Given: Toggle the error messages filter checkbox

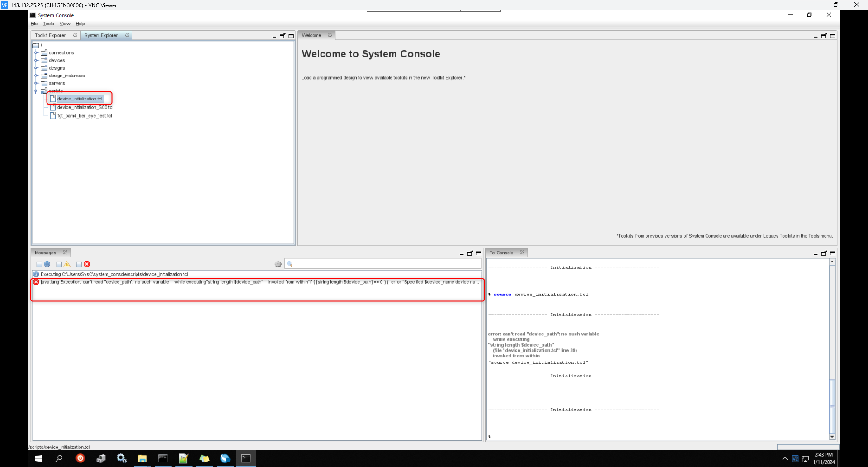Looking at the screenshot, I should tap(78, 264).
